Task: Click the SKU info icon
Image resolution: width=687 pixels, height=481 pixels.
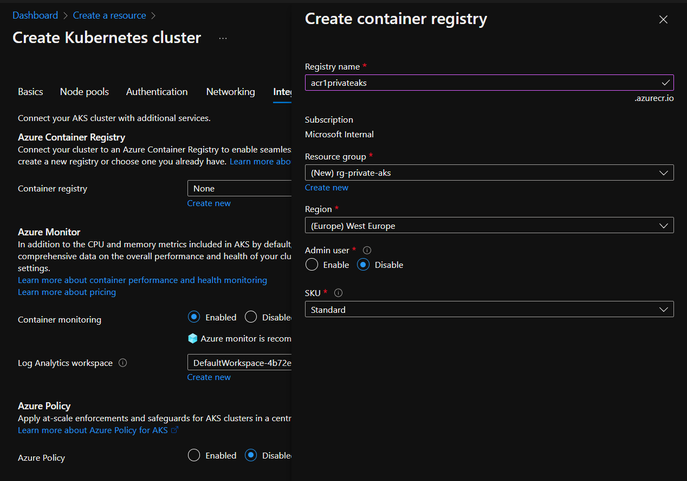Action: tap(338, 293)
